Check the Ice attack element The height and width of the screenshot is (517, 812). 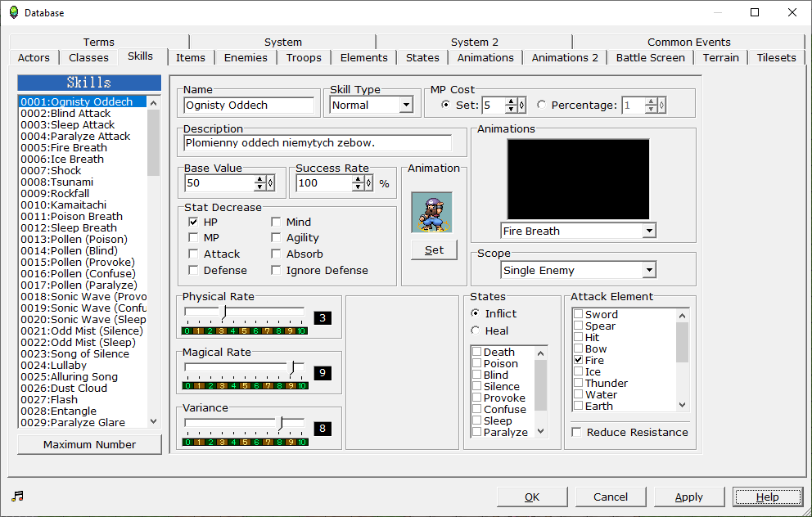tap(579, 371)
